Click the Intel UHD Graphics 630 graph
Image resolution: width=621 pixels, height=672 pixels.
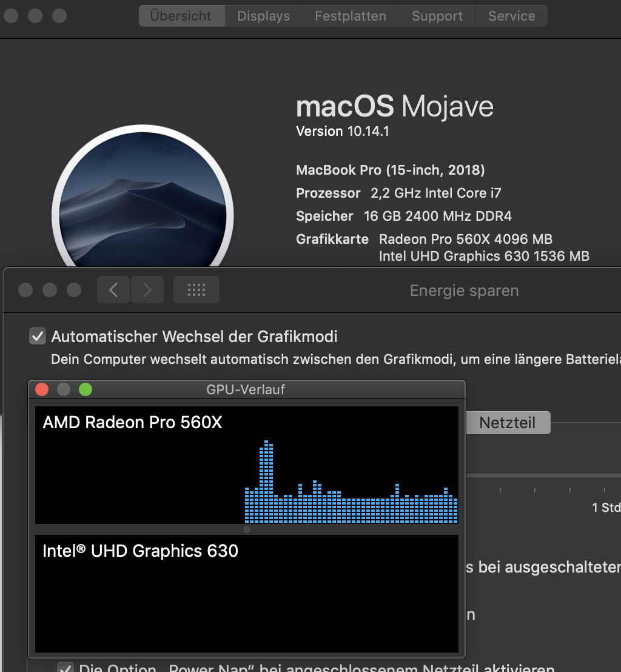pos(247,594)
